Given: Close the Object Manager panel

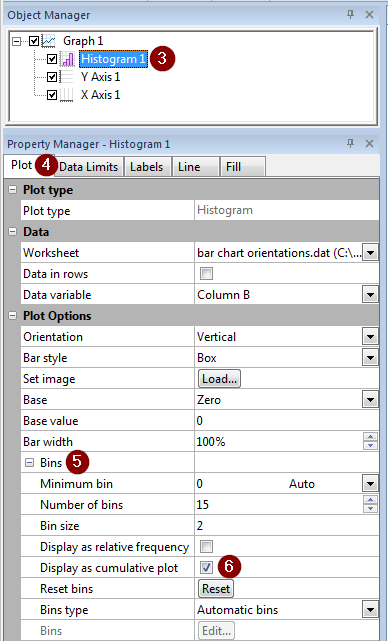Looking at the screenshot, I should [x=370, y=15].
